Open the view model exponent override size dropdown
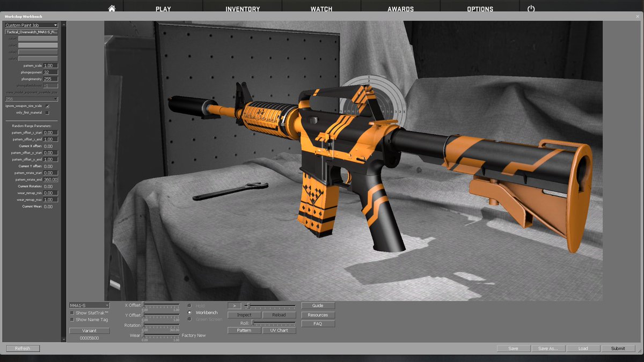The height and width of the screenshot is (362, 644). click(x=31, y=99)
